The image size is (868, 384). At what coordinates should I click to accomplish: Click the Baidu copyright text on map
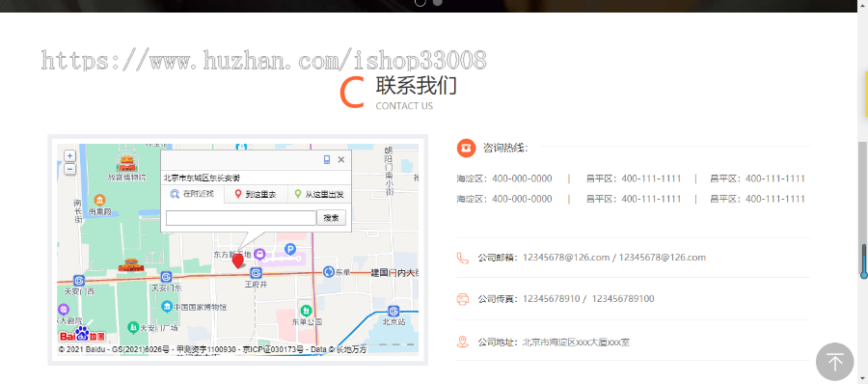pos(212,349)
